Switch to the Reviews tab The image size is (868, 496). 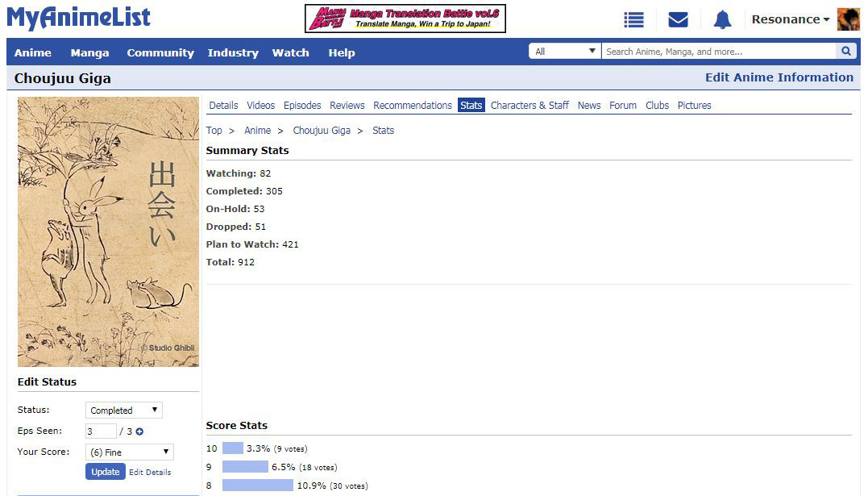[347, 106]
